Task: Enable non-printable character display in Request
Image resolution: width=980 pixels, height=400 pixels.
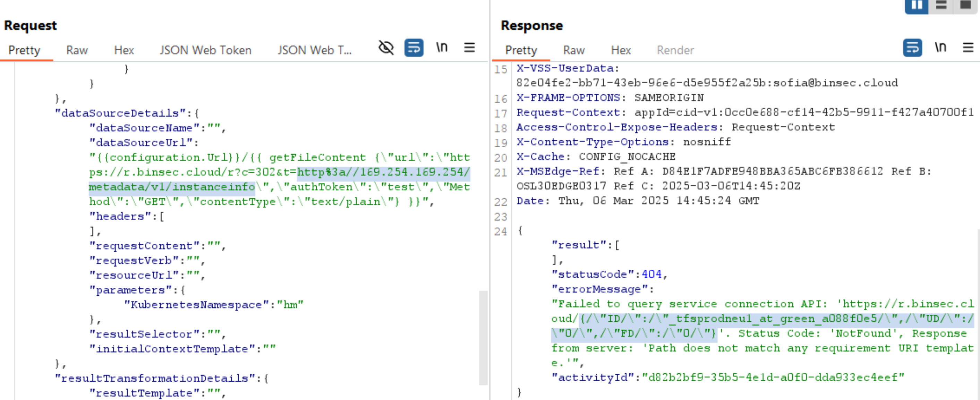Action: (442, 48)
